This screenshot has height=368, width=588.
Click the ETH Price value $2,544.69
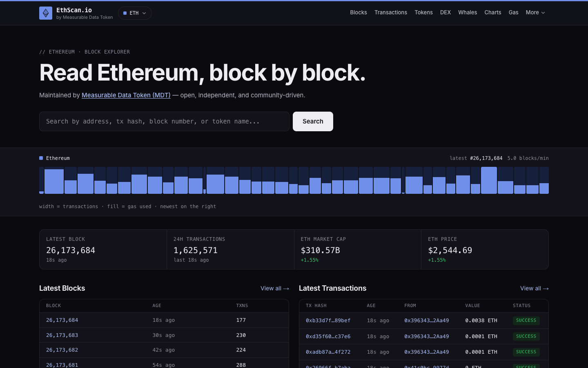[450, 250]
